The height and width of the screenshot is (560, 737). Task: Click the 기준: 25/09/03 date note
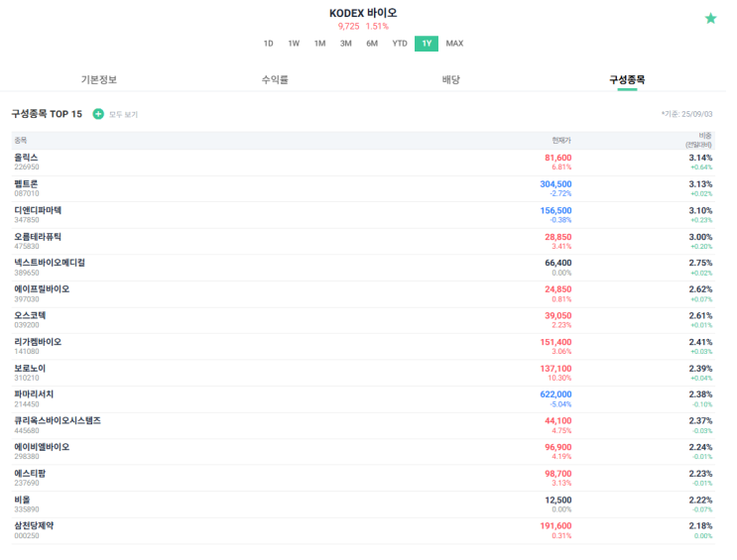686,114
